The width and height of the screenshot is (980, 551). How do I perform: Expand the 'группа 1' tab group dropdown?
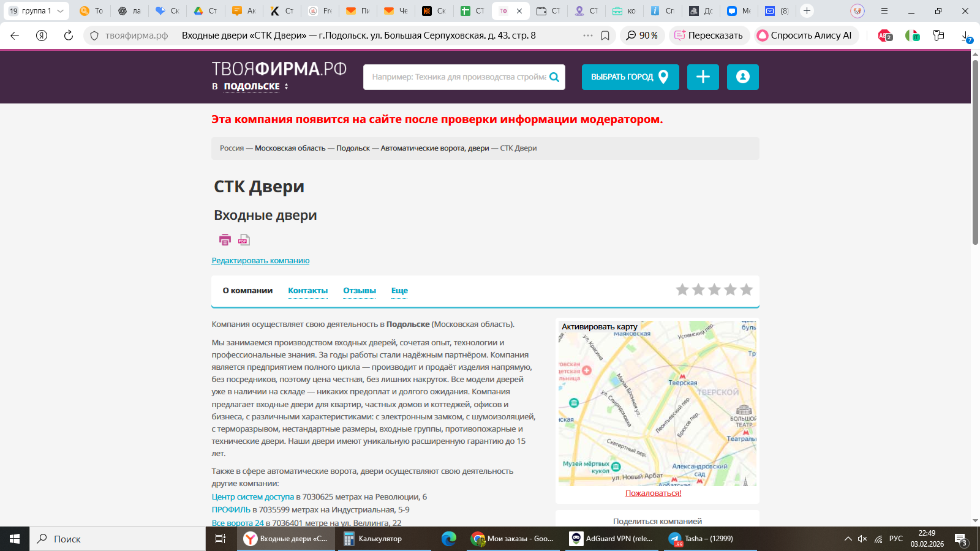[60, 11]
